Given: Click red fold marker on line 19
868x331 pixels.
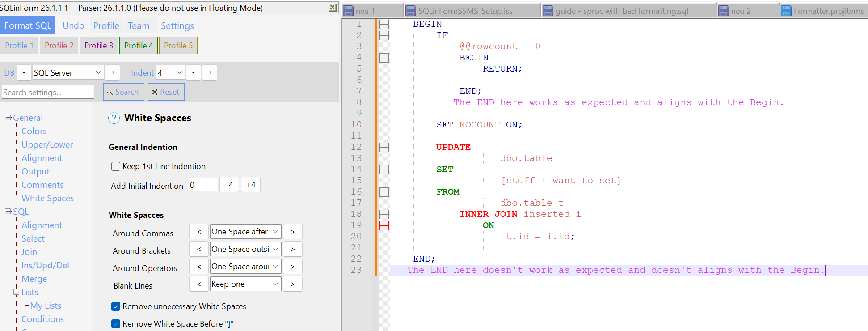Looking at the screenshot, I should pyautogui.click(x=384, y=225).
